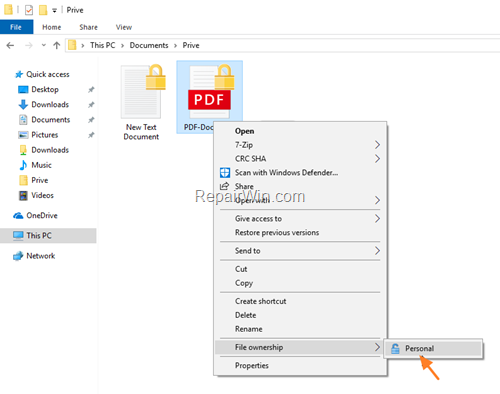
Task: Open Prive folder in the navigation pane
Action: (x=40, y=180)
